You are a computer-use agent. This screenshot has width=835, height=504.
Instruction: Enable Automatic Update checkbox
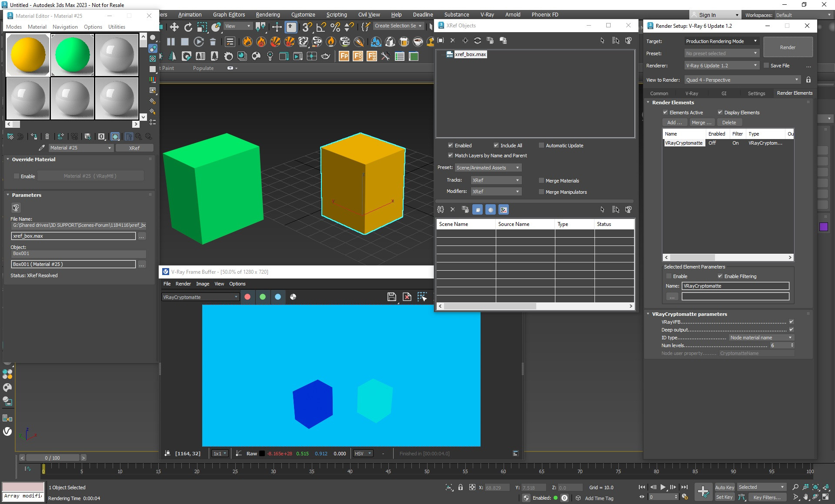[541, 145]
